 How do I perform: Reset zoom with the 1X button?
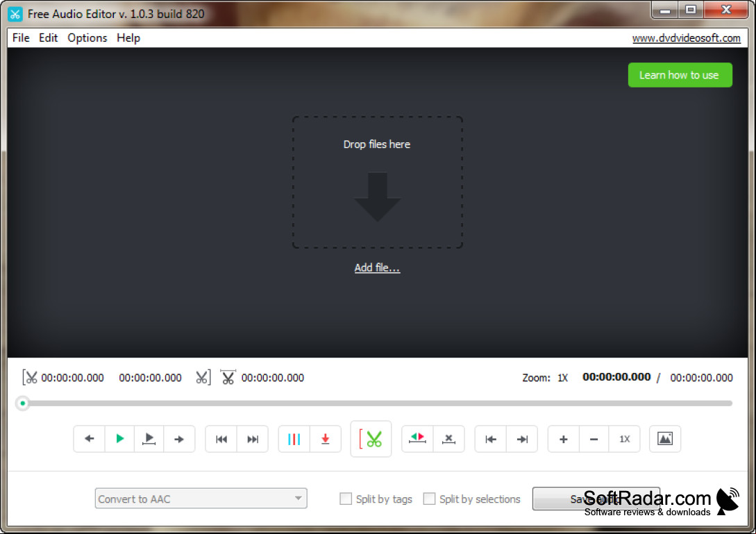624,439
